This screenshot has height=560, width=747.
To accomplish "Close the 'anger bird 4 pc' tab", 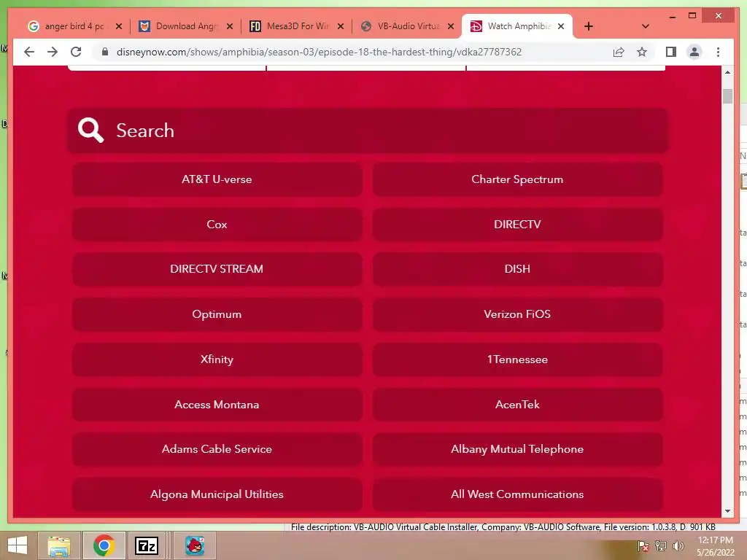I will coord(119,26).
